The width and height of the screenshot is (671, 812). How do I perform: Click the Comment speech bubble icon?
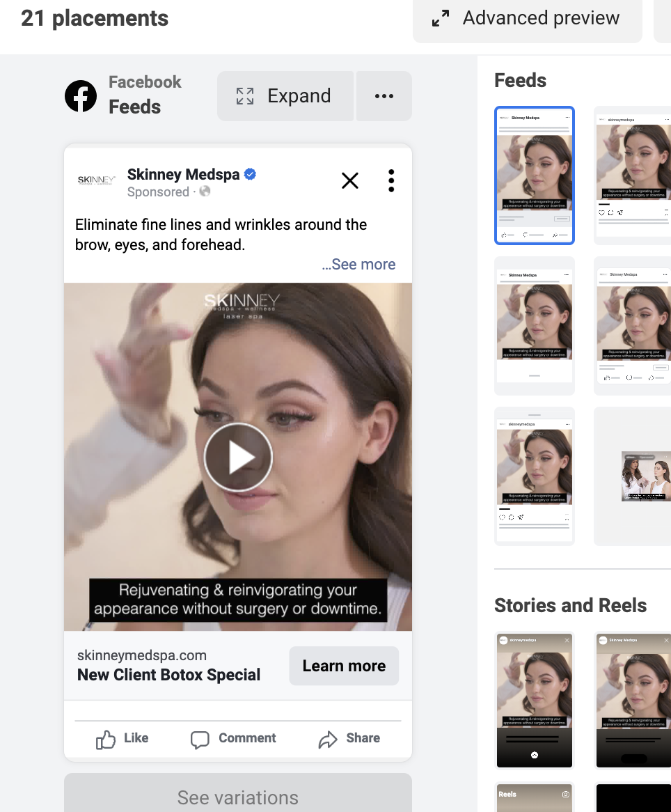pyautogui.click(x=200, y=740)
